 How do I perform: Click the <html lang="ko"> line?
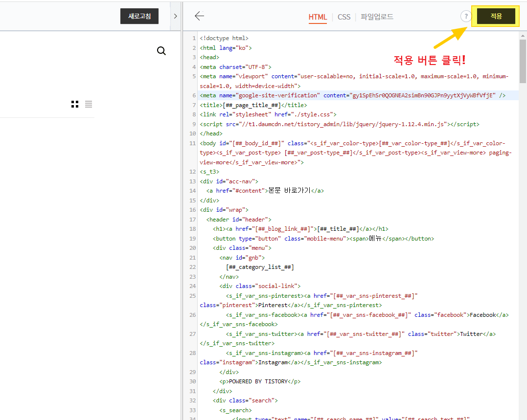[x=226, y=48]
